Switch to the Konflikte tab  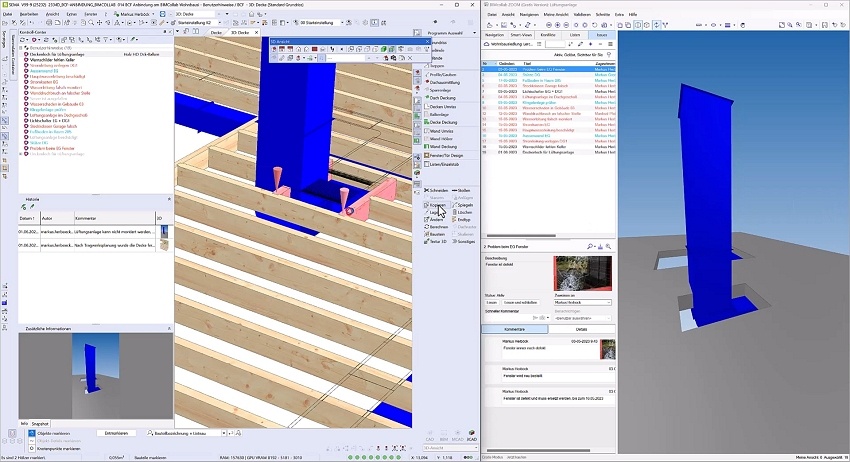tap(548, 35)
